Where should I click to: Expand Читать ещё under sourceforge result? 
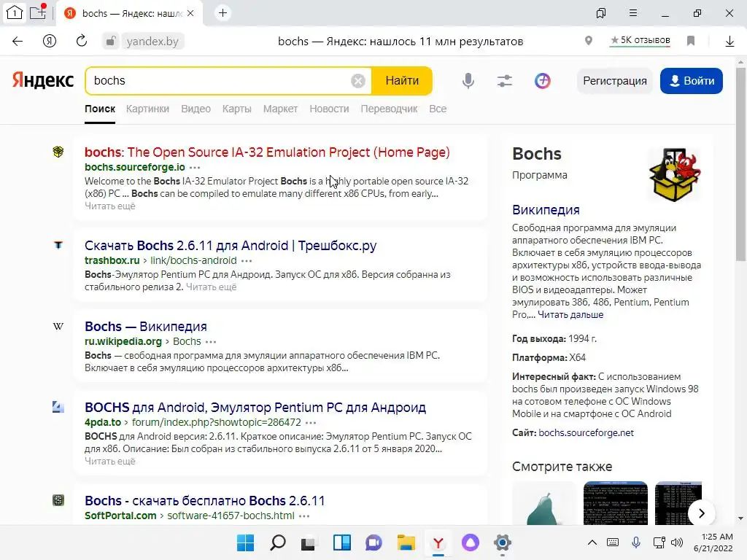pyautogui.click(x=110, y=206)
